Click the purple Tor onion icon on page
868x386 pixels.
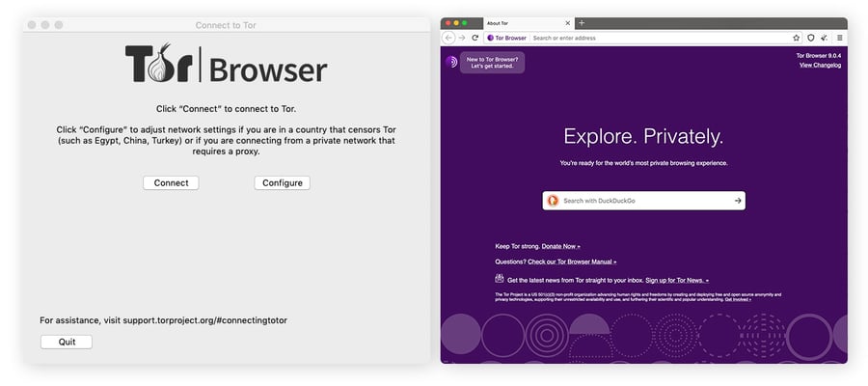tap(451, 62)
